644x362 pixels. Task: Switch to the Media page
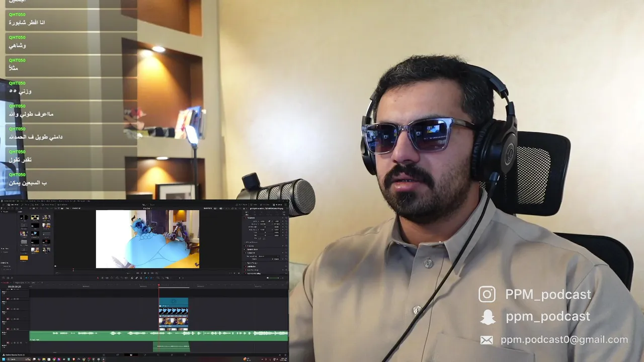(x=104, y=354)
